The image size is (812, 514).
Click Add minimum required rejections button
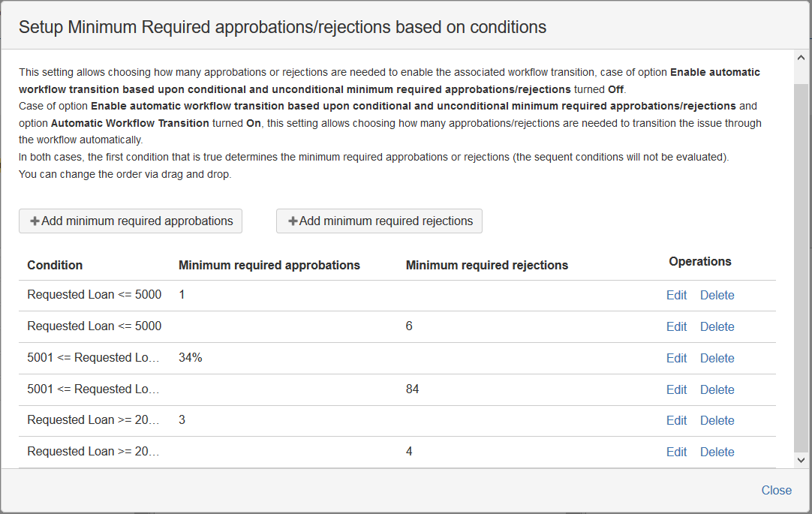[x=379, y=221]
